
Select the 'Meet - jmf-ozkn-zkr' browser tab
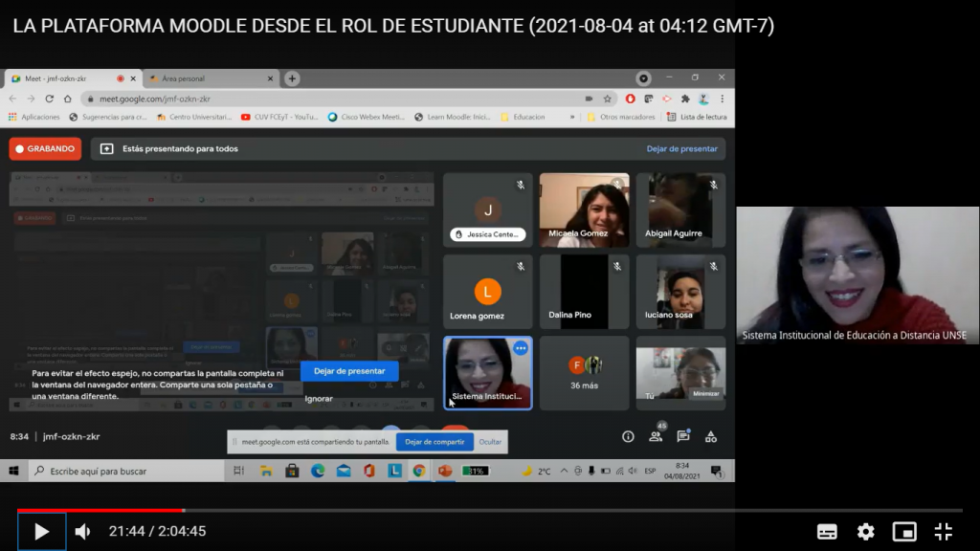[73, 78]
